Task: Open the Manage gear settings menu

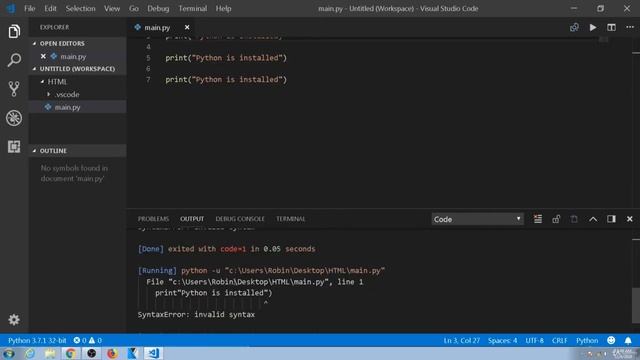Action: click(x=14, y=320)
